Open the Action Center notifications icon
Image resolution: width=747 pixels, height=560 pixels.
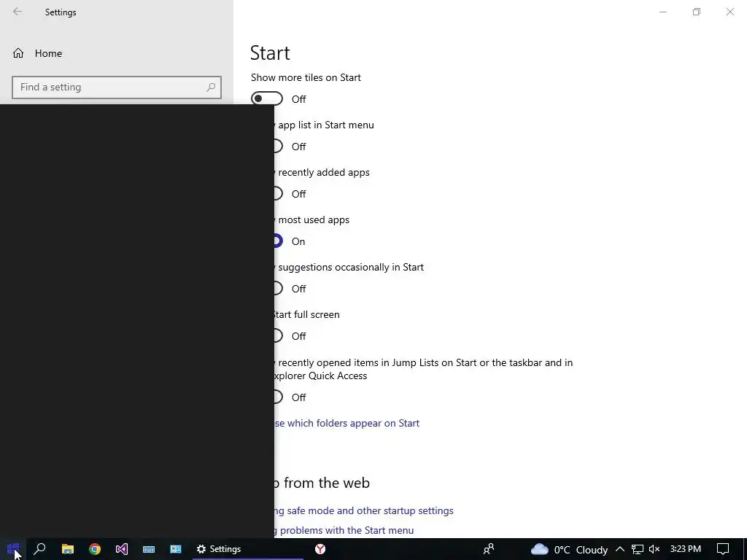pos(723,549)
